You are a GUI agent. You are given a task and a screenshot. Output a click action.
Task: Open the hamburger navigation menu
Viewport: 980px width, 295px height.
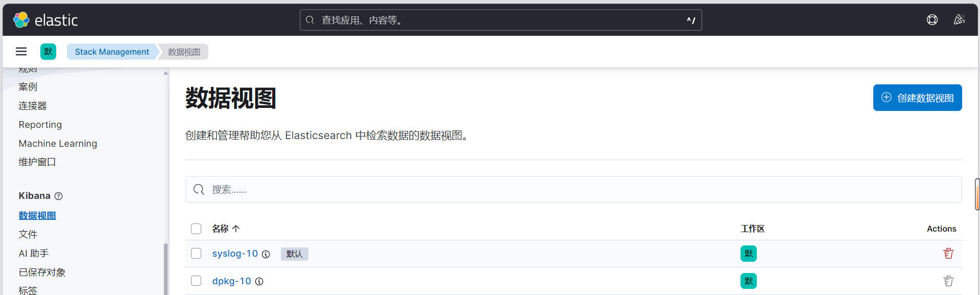(21, 52)
